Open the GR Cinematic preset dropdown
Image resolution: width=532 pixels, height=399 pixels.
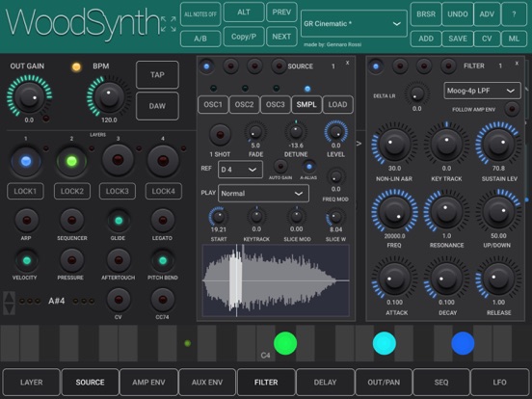point(354,24)
